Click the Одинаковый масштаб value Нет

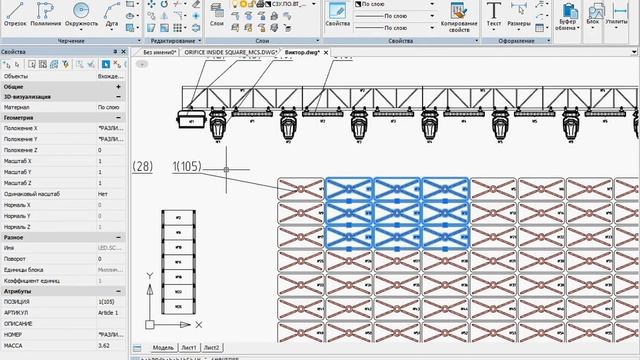point(111,194)
